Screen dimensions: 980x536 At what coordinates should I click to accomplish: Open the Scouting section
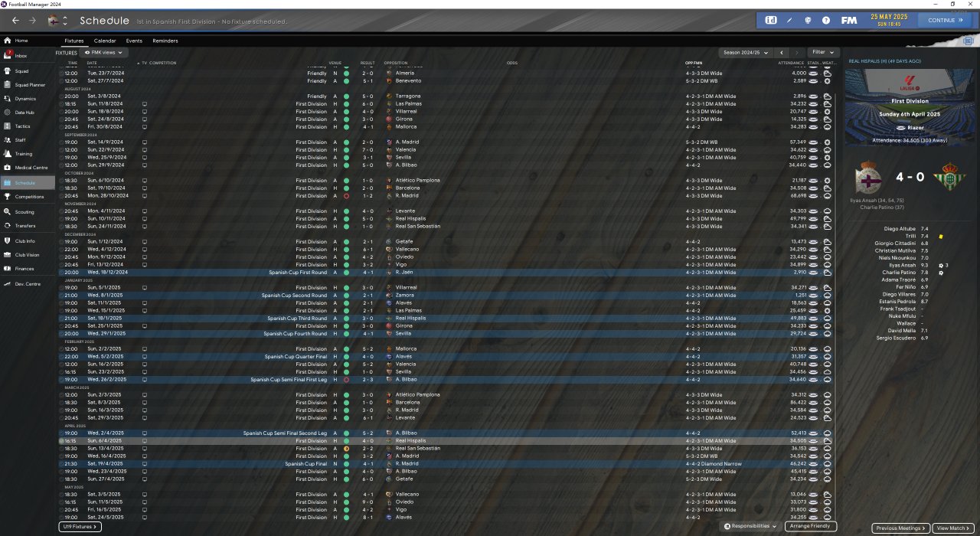click(24, 212)
